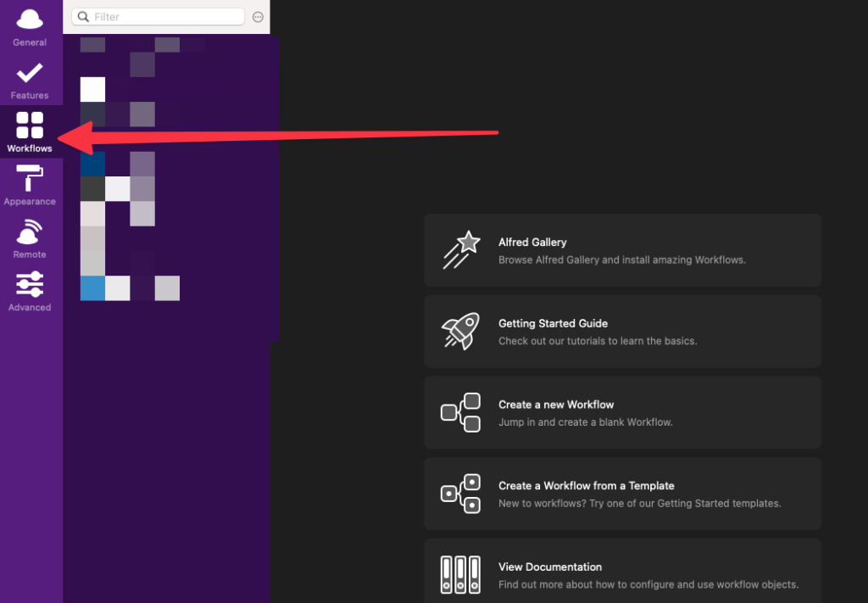The width and height of the screenshot is (868, 603).
Task: Open the Alfred Gallery card title
Action: 532,242
